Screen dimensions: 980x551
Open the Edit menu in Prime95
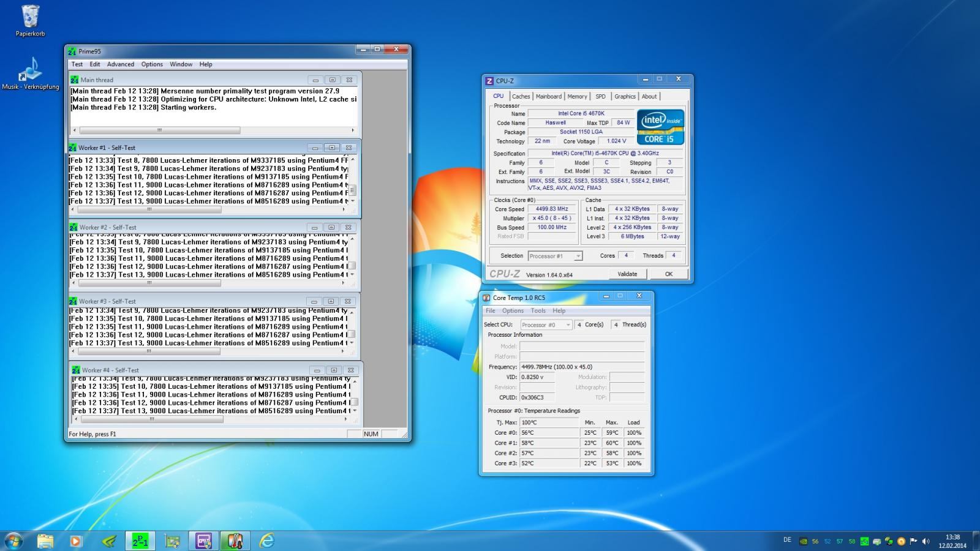tap(95, 64)
